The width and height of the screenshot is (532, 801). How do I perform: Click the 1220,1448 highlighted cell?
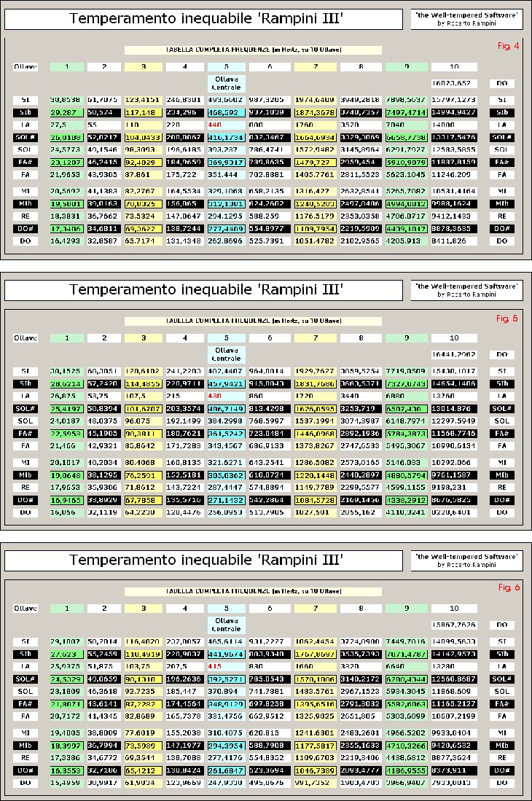315,475
